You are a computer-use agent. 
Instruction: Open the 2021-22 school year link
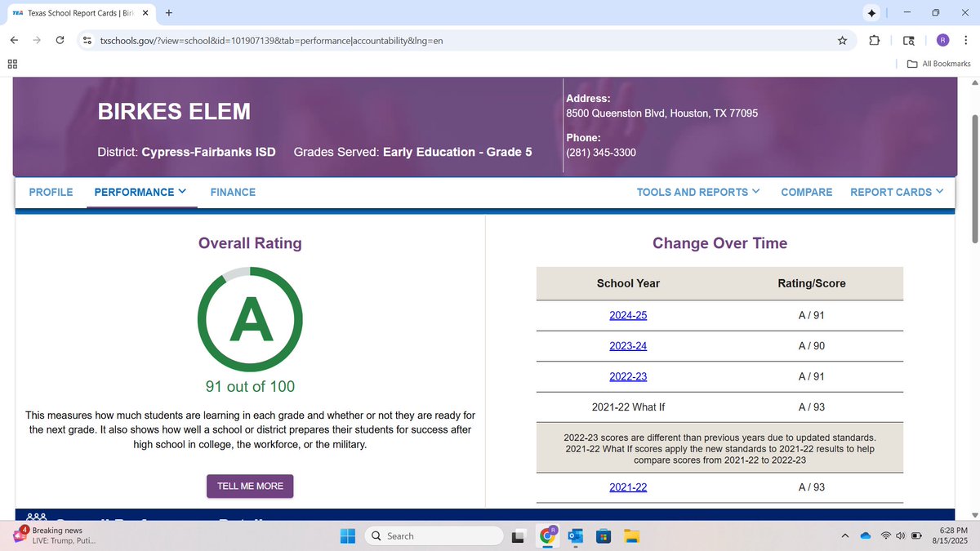tap(628, 487)
